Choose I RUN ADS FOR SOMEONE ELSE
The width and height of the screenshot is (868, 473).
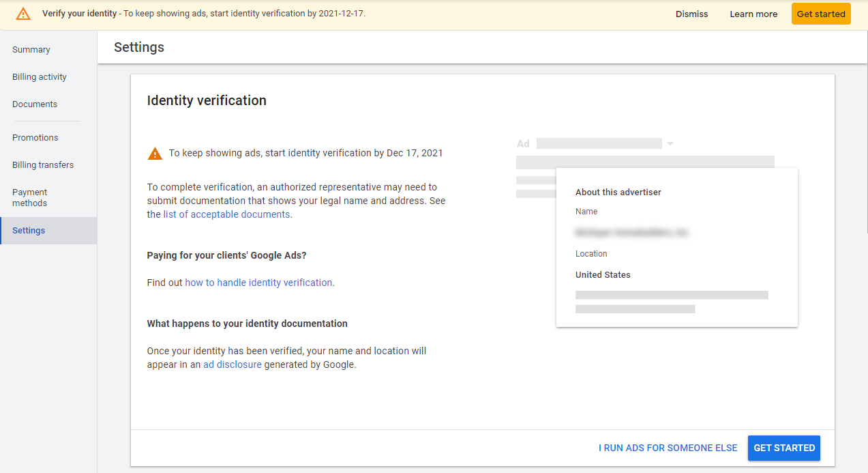click(668, 448)
